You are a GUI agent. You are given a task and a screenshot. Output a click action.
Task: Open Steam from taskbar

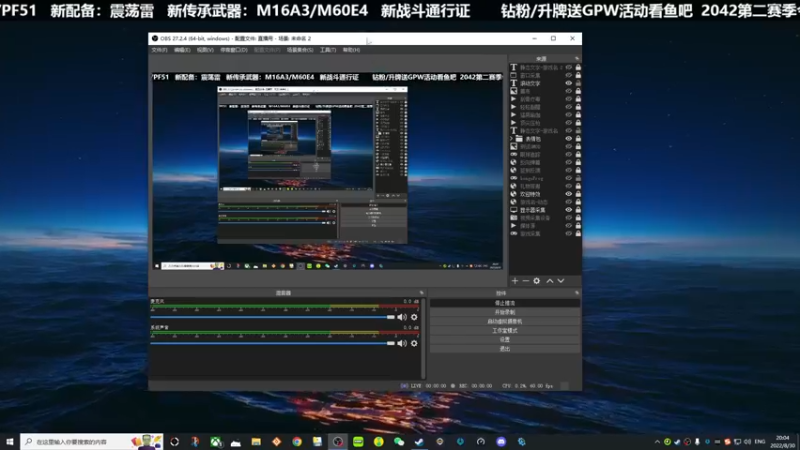(419, 442)
